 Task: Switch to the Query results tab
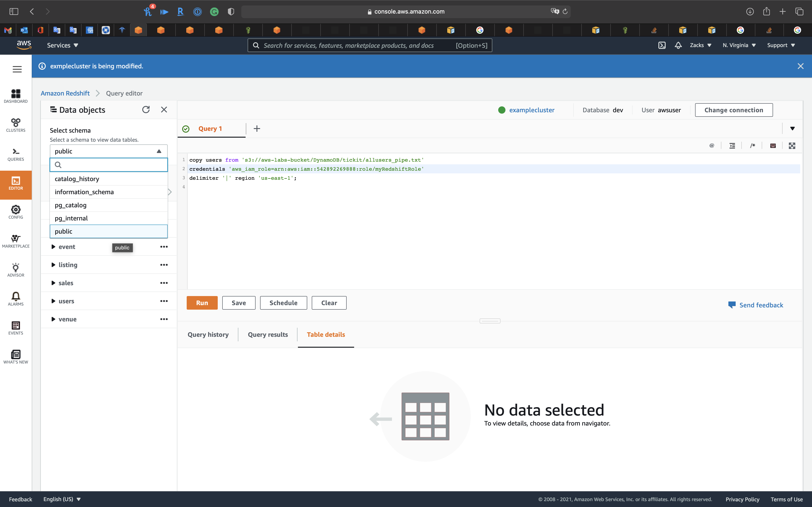coord(268,334)
